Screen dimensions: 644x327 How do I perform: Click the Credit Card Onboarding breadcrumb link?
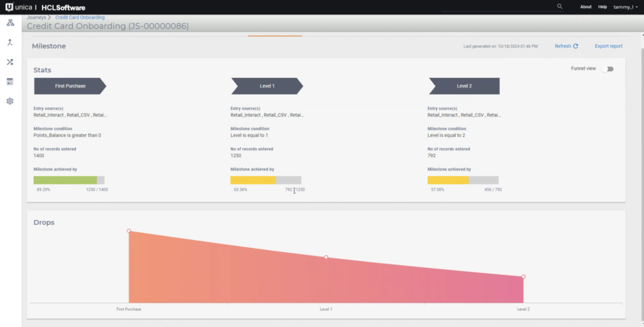(80, 18)
